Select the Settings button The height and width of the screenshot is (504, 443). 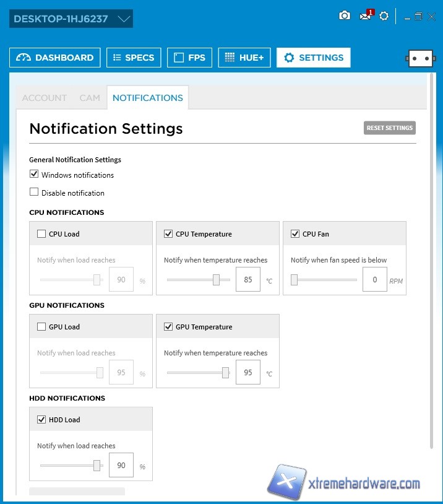[x=313, y=58]
